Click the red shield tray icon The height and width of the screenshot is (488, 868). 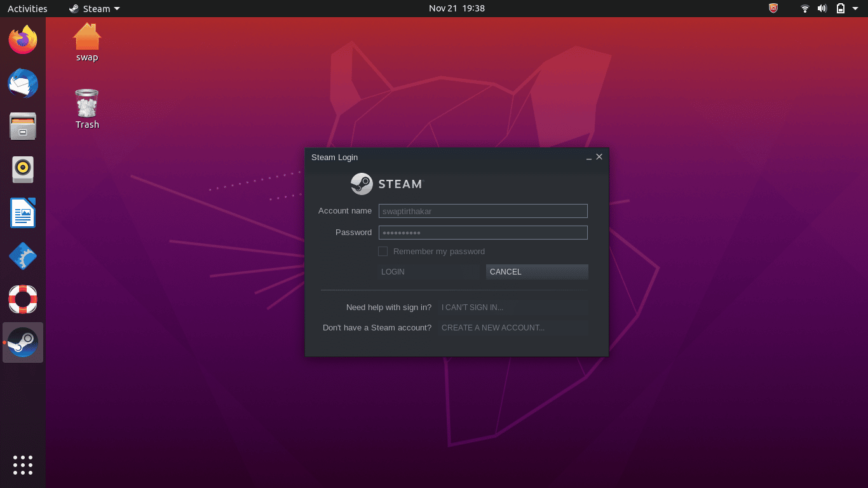click(773, 8)
